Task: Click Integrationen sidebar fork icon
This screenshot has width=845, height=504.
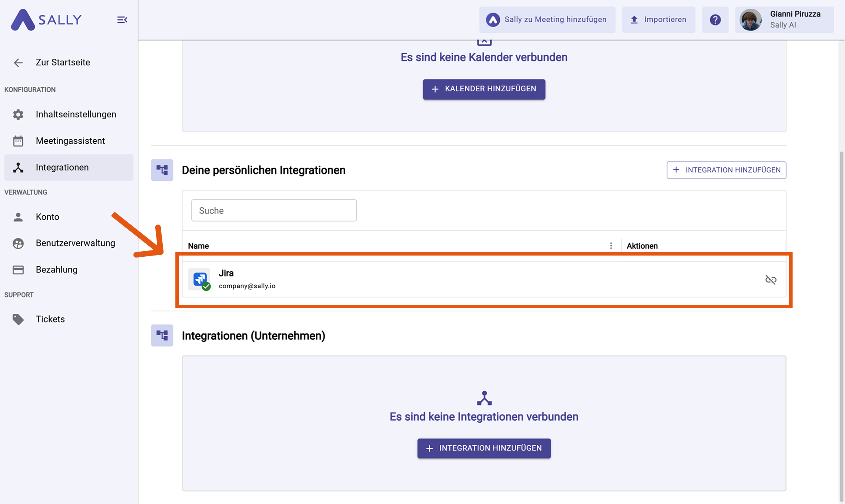Action: click(x=18, y=167)
